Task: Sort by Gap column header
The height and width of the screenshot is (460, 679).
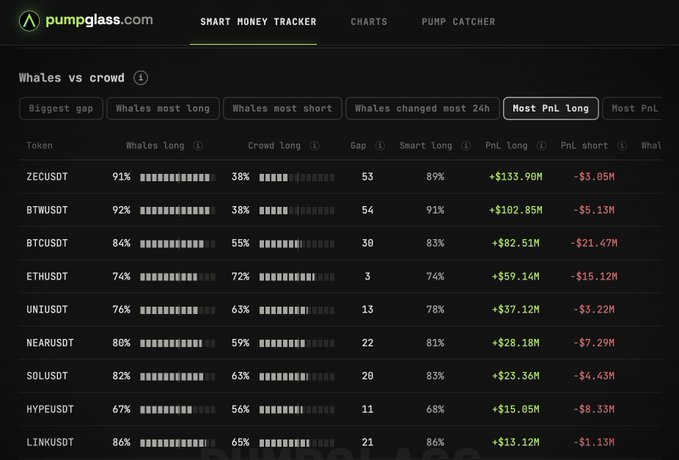Action: tap(358, 146)
